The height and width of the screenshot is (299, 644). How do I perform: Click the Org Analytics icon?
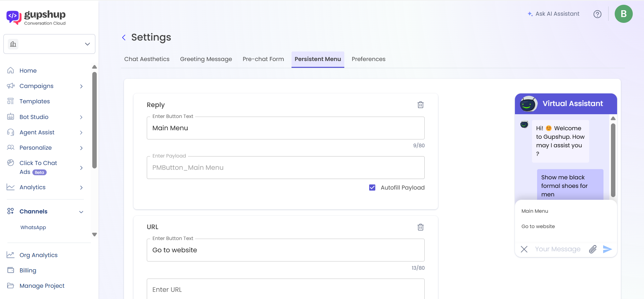(x=11, y=255)
